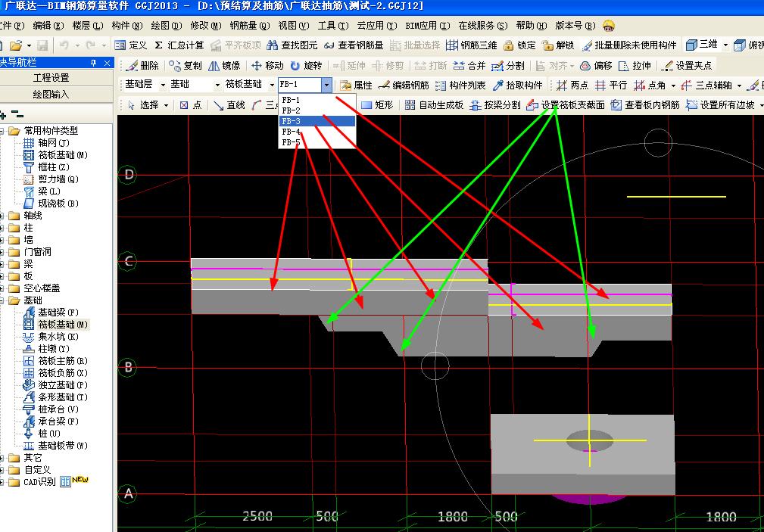Select 平行 parallel axis tool
This screenshot has height=532, width=764.
point(611,86)
